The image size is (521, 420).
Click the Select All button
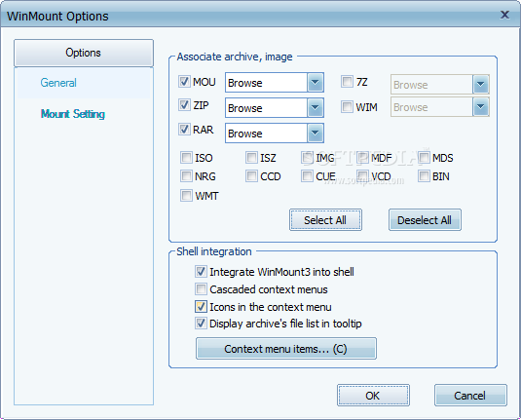325,220
